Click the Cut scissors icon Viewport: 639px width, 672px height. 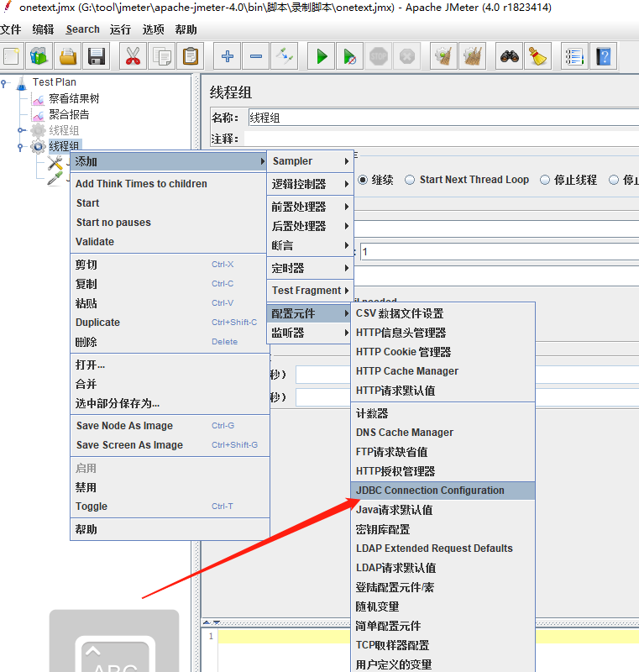[133, 56]
